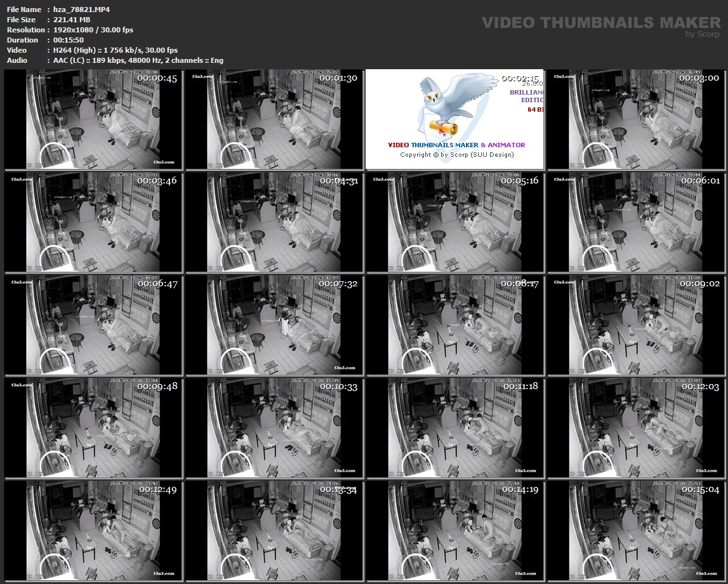The height and width of the screenshot is (584, 728).
Task: Select the thumbnail timestamped 00:00:45
Action: (x=93, y=119)
